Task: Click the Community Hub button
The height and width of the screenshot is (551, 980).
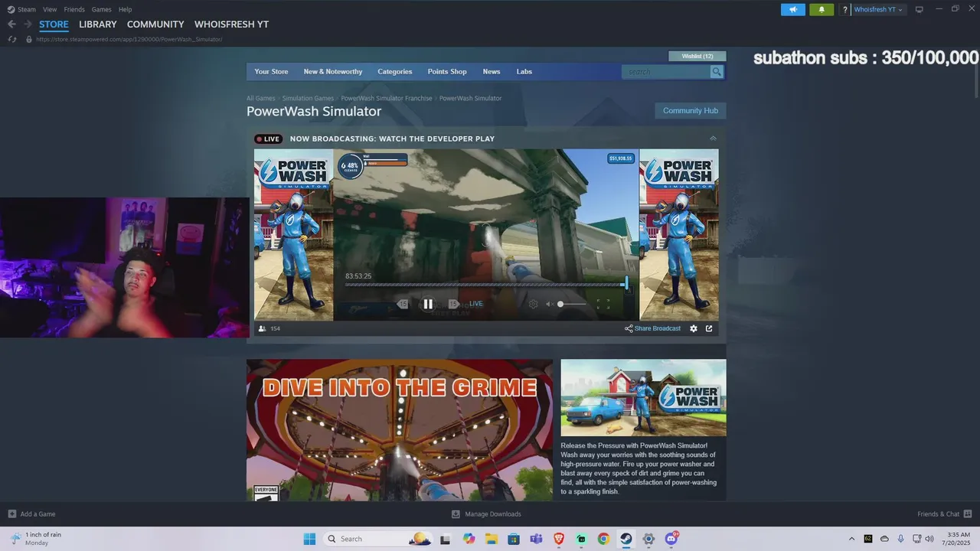Action: 691,111
